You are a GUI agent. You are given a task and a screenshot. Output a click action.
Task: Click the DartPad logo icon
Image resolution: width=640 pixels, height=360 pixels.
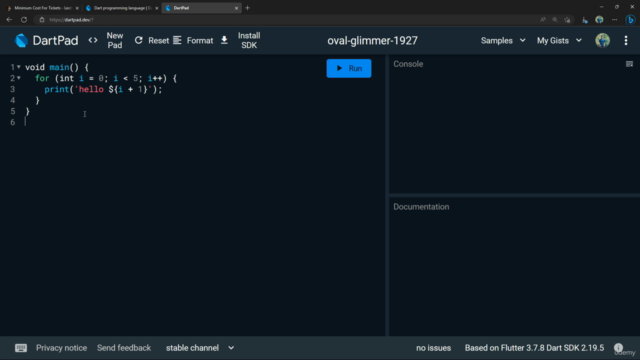[x=21, y=40]
